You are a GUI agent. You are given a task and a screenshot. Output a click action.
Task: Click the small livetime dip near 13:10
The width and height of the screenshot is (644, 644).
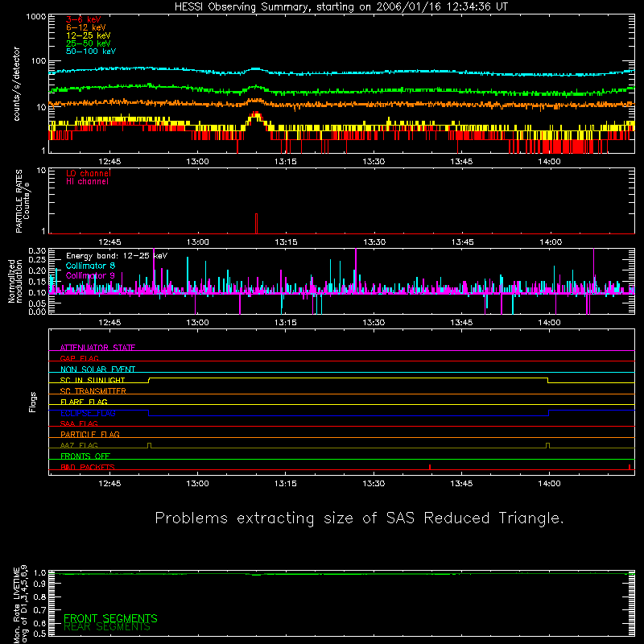256,575
